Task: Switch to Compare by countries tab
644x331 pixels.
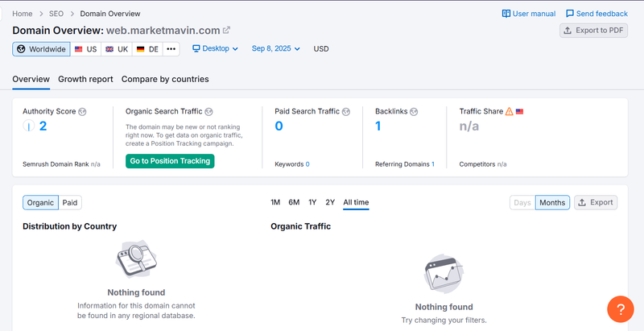Action: [x=165, y=79]
